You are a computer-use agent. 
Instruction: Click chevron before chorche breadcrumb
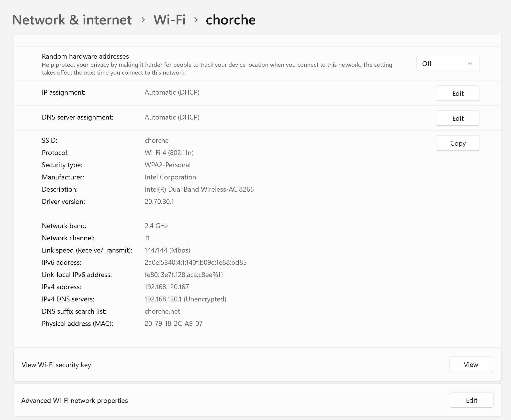196,20
